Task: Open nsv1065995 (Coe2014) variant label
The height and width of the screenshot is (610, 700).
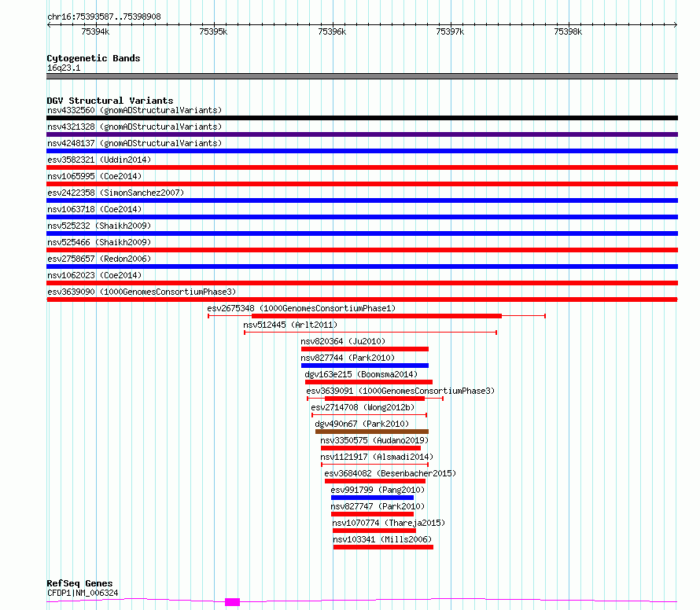Action: 94,176
